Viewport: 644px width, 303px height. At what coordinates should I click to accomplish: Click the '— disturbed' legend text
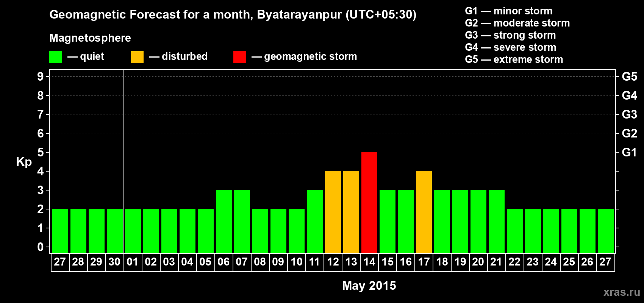pos(178,56)
